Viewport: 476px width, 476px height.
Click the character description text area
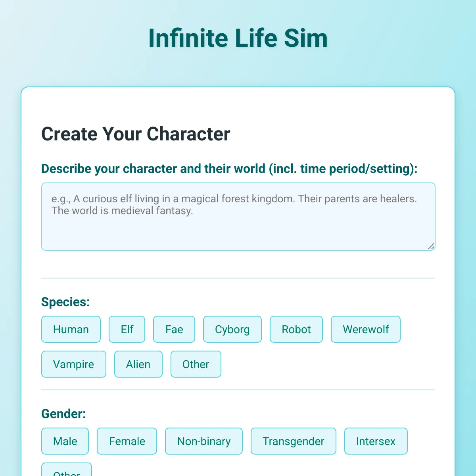pyautogui.click(x=238, y=217)
